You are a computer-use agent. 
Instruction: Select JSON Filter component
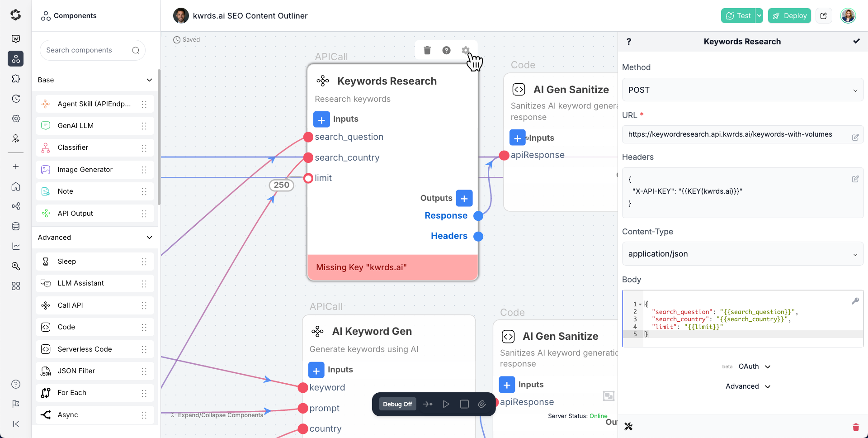tap(95, 371)
